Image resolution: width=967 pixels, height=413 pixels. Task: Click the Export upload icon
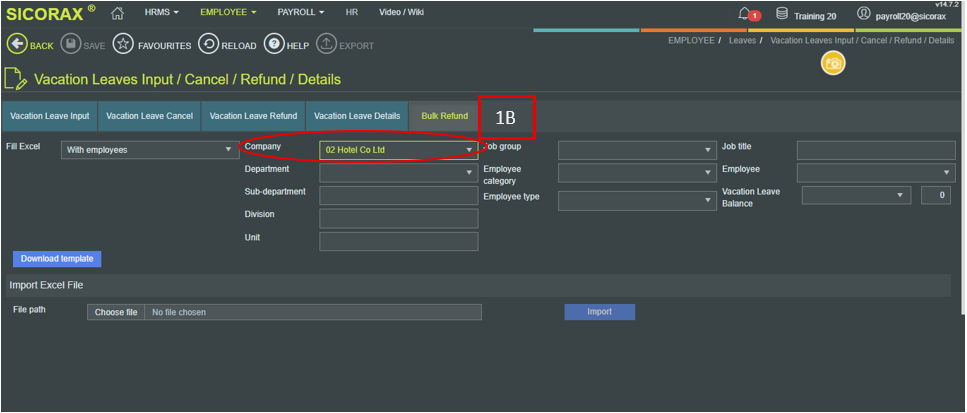click(x=326, y=45)
